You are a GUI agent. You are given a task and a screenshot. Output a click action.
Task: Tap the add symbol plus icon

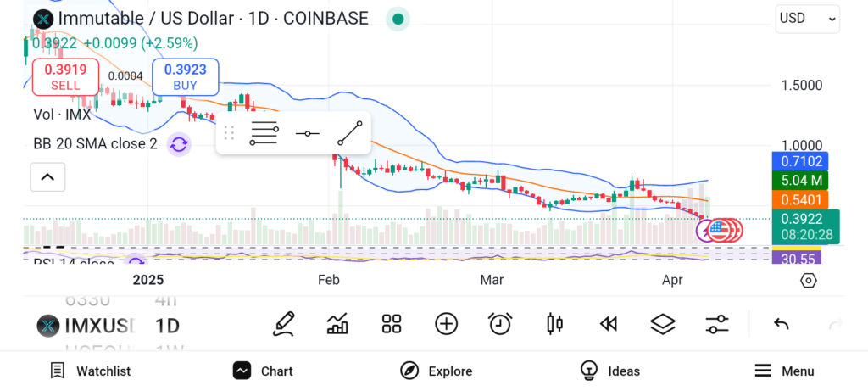tap(446, 323)
